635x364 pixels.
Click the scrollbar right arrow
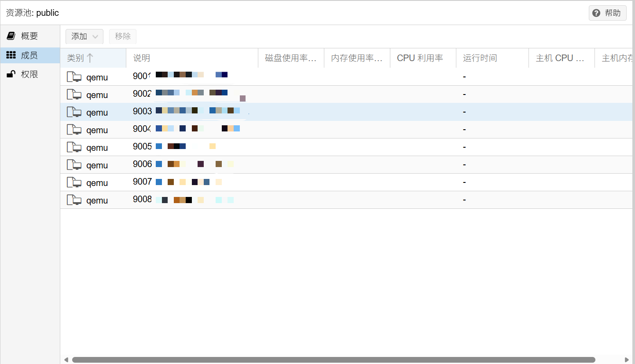pyautogui.click(x=627, y=360)
